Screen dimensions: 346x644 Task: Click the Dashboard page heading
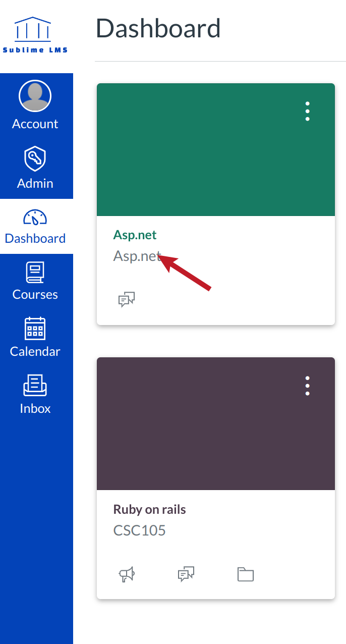coord(158,28)
